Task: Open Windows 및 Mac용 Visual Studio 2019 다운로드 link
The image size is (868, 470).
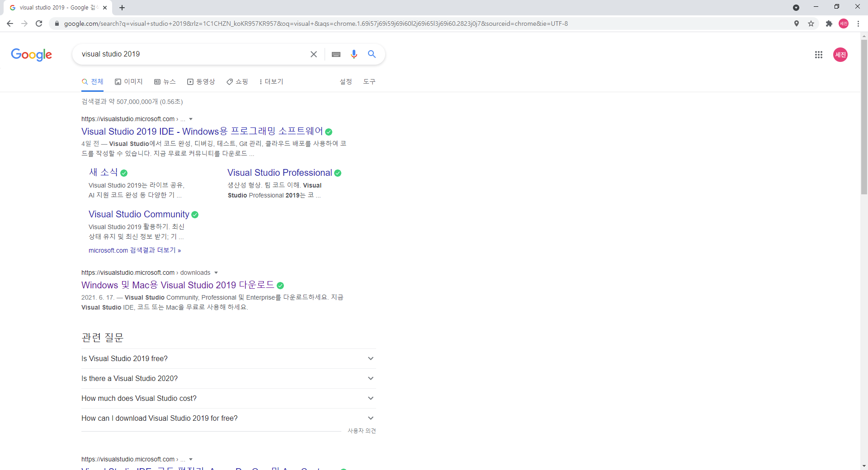Action: point(178,285)
